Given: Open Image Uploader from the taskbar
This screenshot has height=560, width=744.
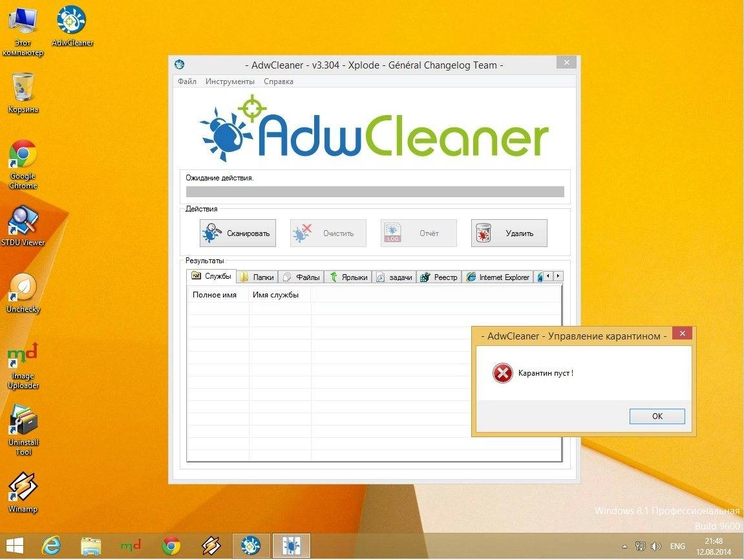Looking at the screenshot, I should [131, 546].
